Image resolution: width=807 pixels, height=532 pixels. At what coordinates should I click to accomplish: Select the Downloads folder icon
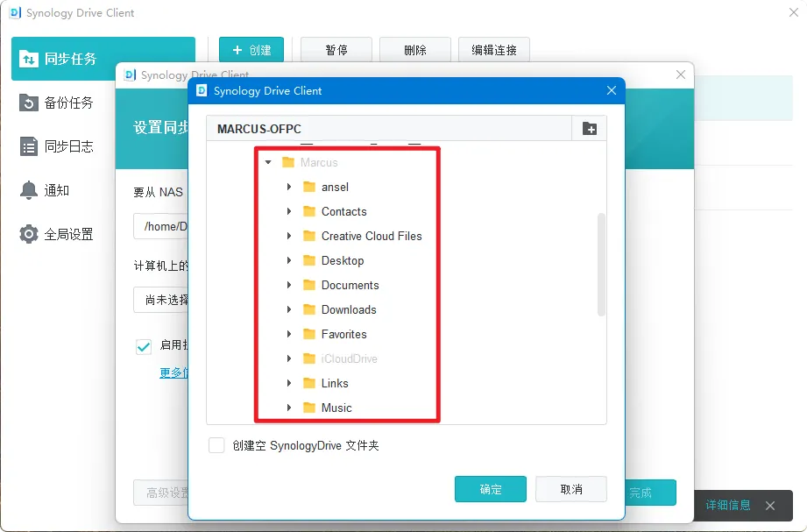click(309, 309)
